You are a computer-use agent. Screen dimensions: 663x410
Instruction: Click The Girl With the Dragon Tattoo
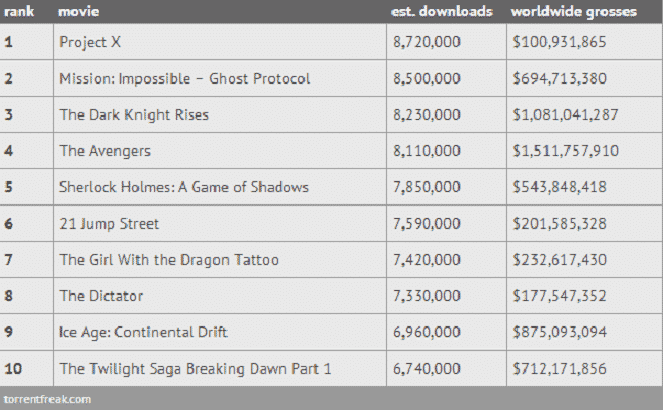pos(169,260)
